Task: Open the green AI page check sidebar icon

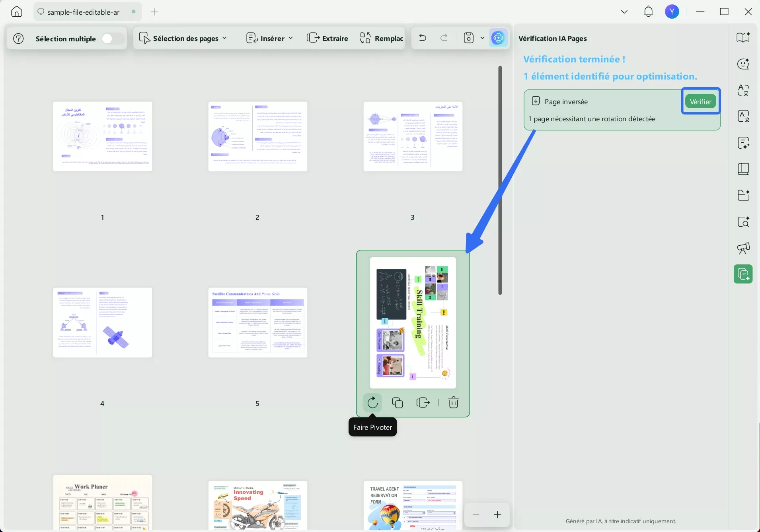Action: [x=743, y=274]
